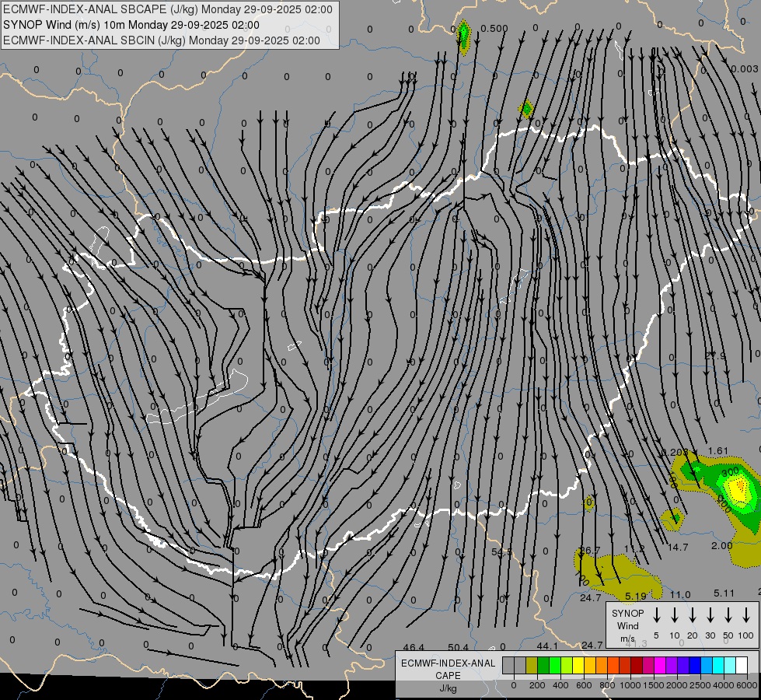The width and height of the screenshot is (761, 700).
Task: Click the diamond-shaped olive-green patch near the top
Action: coord(526,109)
